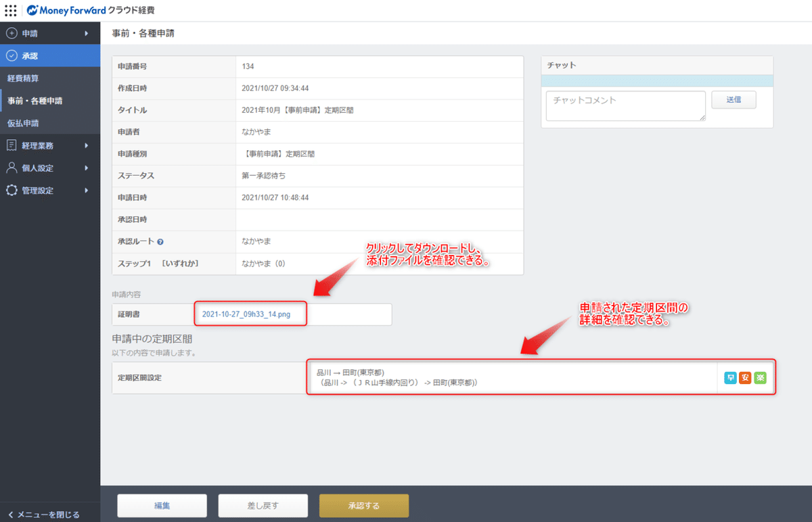Open the 管理設定 menu

(x=50, y=190)
